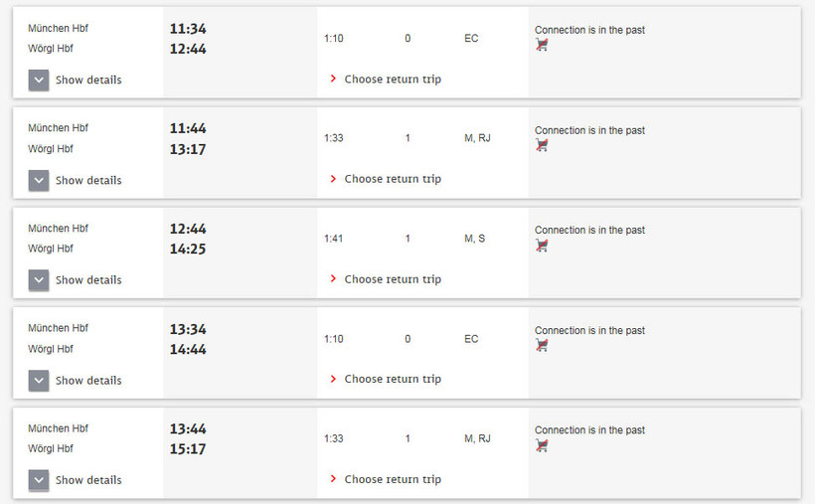The image size is (815, 504).
Task: Expand details for the 11:44 departure
Action: coord(39,181)
